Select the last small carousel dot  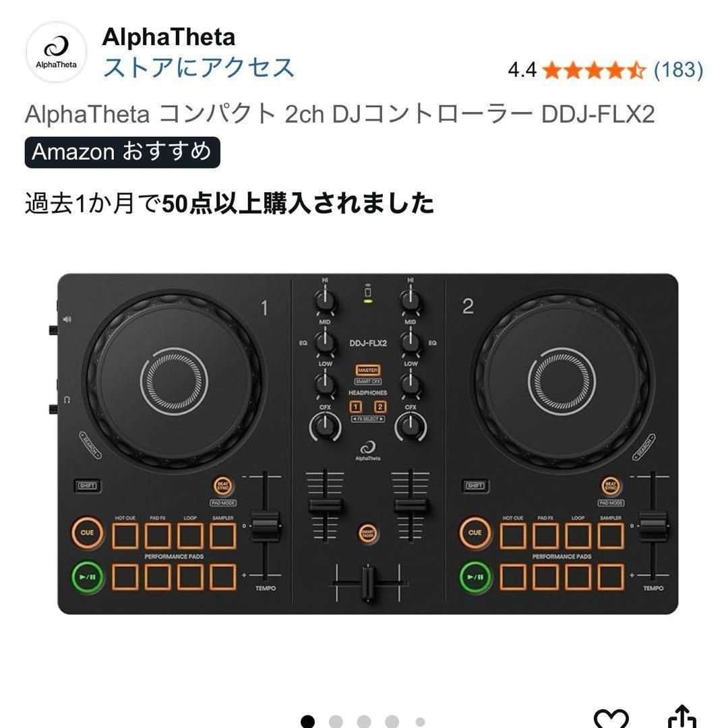[420, 722]
